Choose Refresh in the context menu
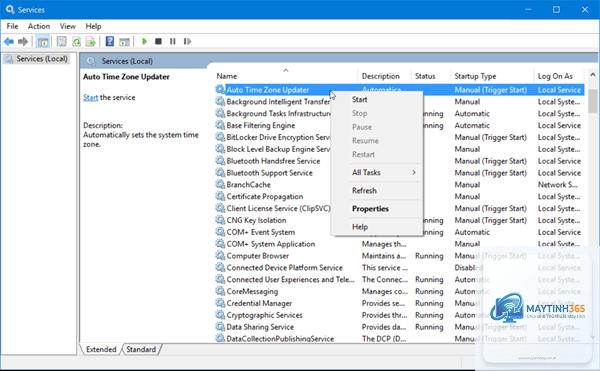The image size is (600, 371). [377, 190]
